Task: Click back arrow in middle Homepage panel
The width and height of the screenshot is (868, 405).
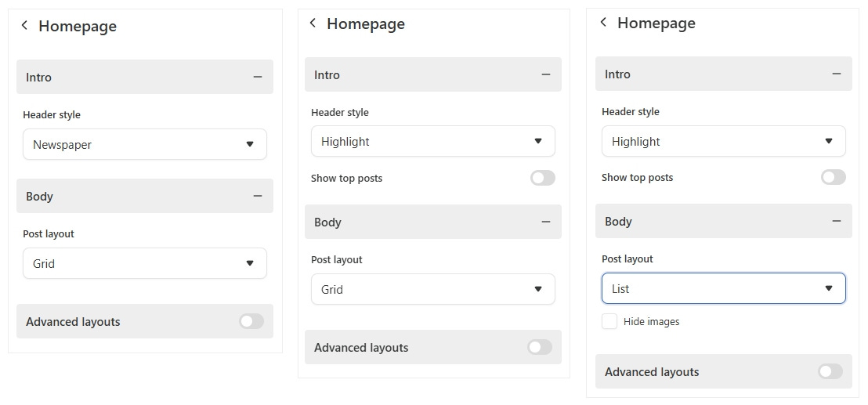Action: pos(313,23)
